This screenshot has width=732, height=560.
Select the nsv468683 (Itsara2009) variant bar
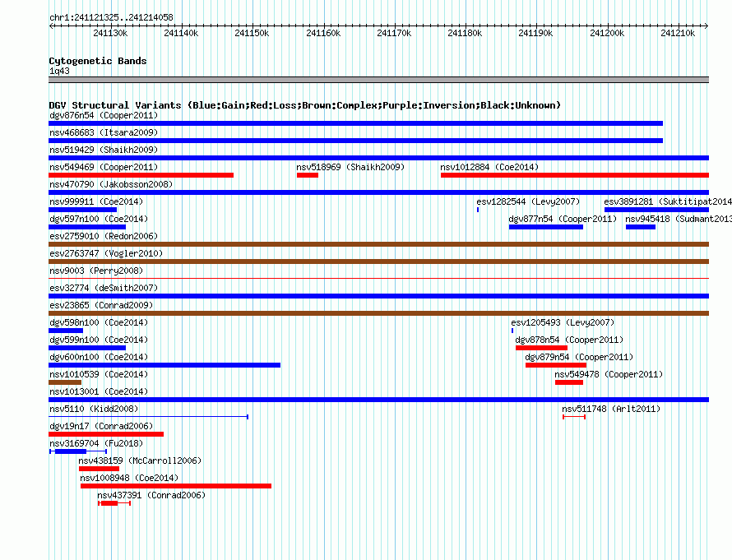pos(356,141)
